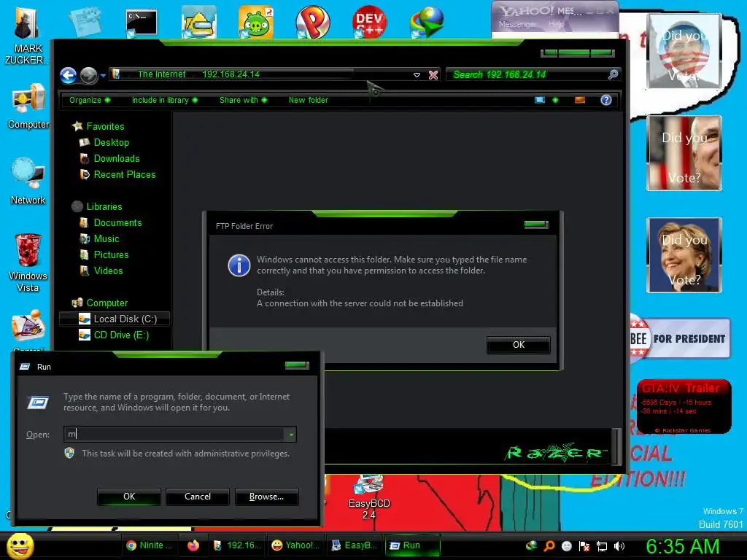Select the Run taskbar item
Viewport: 747px width, 560px height.
pyautogui.click(x=412, y=545)
